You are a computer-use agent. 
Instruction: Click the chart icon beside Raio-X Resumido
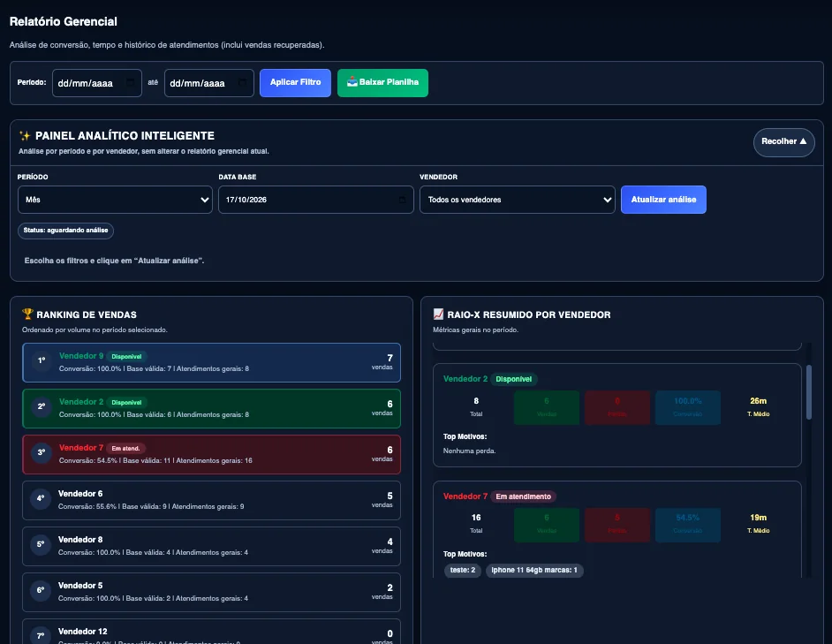[x=438, y=314]
